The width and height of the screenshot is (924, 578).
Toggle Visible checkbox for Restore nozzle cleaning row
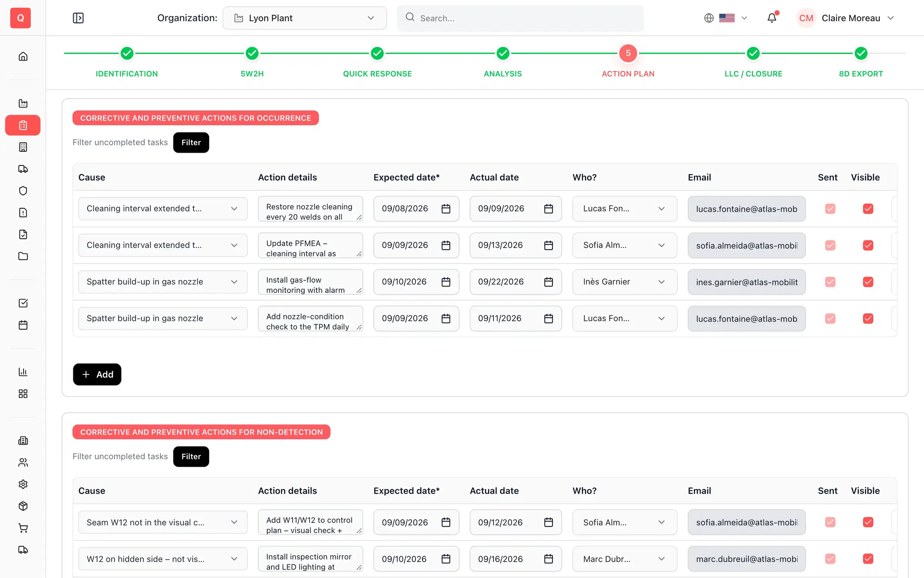coord(868,209)
